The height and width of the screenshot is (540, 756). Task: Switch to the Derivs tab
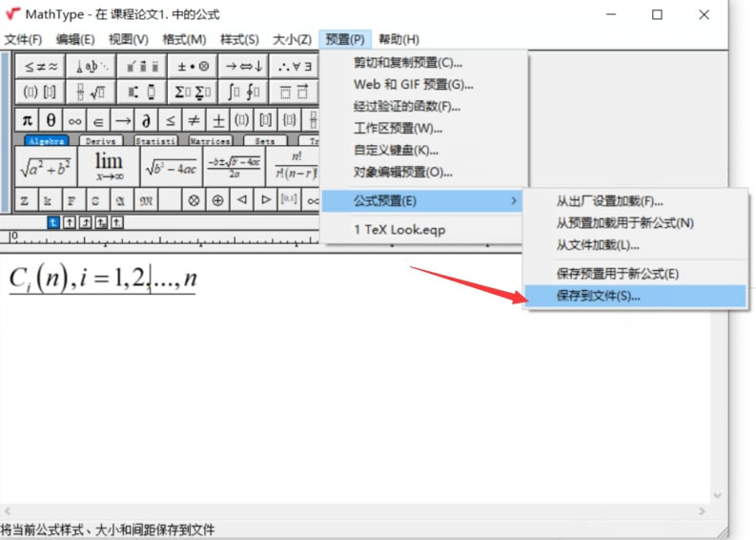[101, 141]
